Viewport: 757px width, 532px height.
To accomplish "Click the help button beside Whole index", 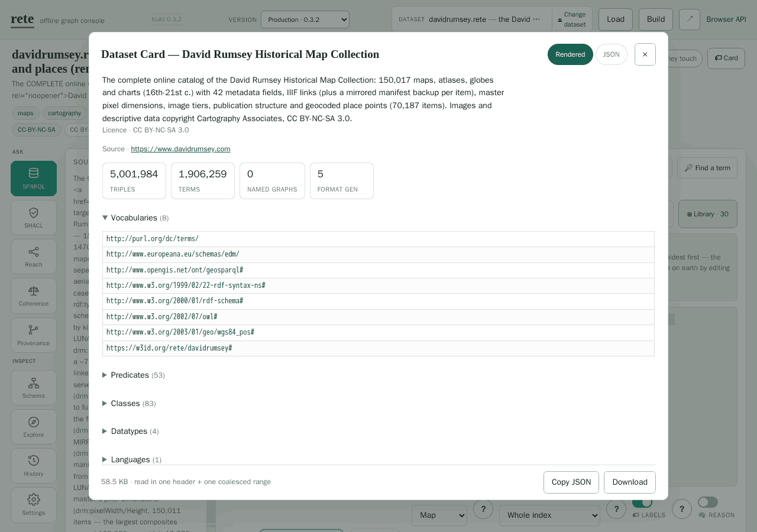I will pos(616,509).
